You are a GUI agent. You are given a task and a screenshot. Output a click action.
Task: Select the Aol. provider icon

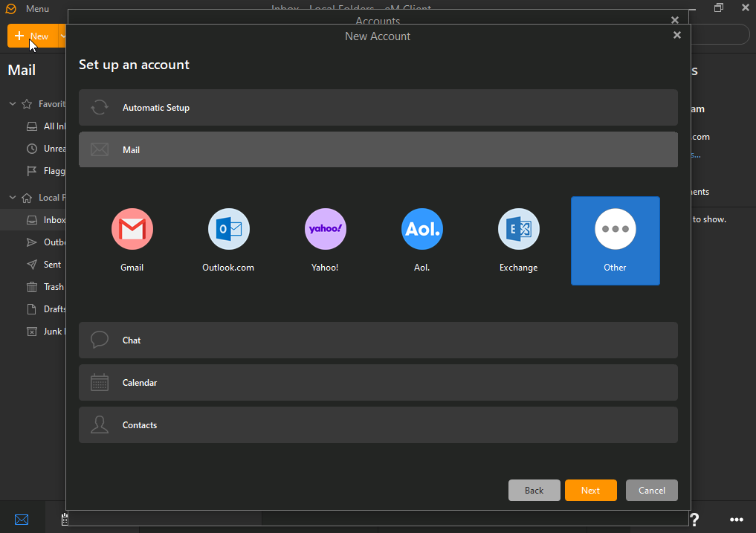point(422,229)
